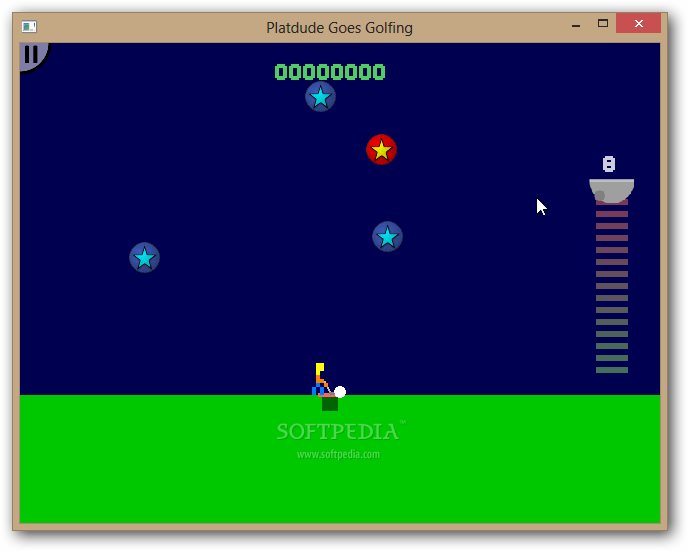The image size is (688, 551).
Task: Click the white golf ball on the tee
Action: coord(340,391)
